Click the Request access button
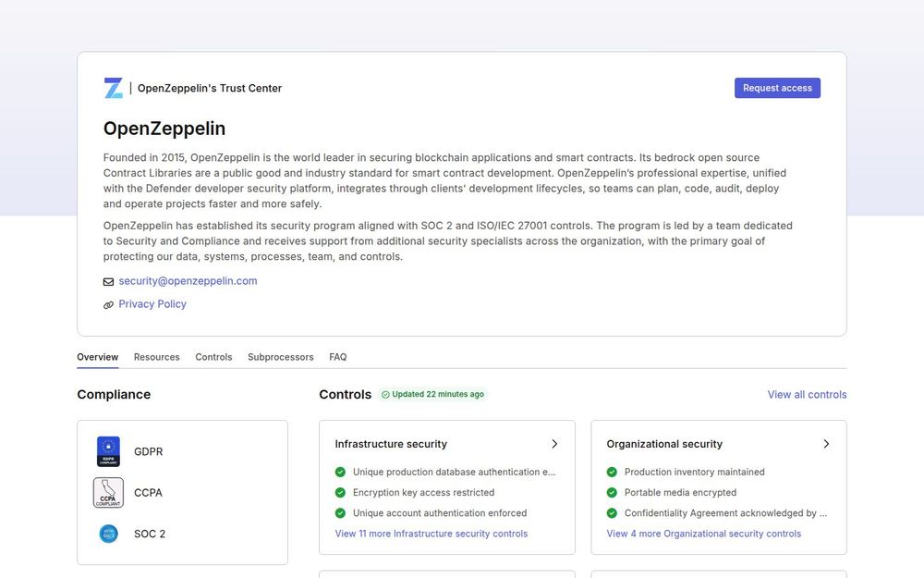Image resolution: width=924 pixels, height=578 pixels. pyautogui.click(x=777, y=88)
